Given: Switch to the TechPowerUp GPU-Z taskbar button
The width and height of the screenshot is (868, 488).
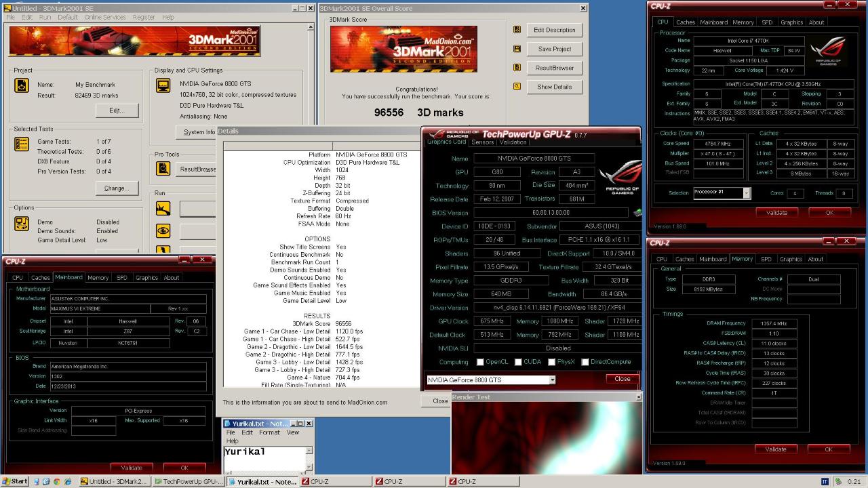Looking at the screenshot, I should tap(187, 482).
